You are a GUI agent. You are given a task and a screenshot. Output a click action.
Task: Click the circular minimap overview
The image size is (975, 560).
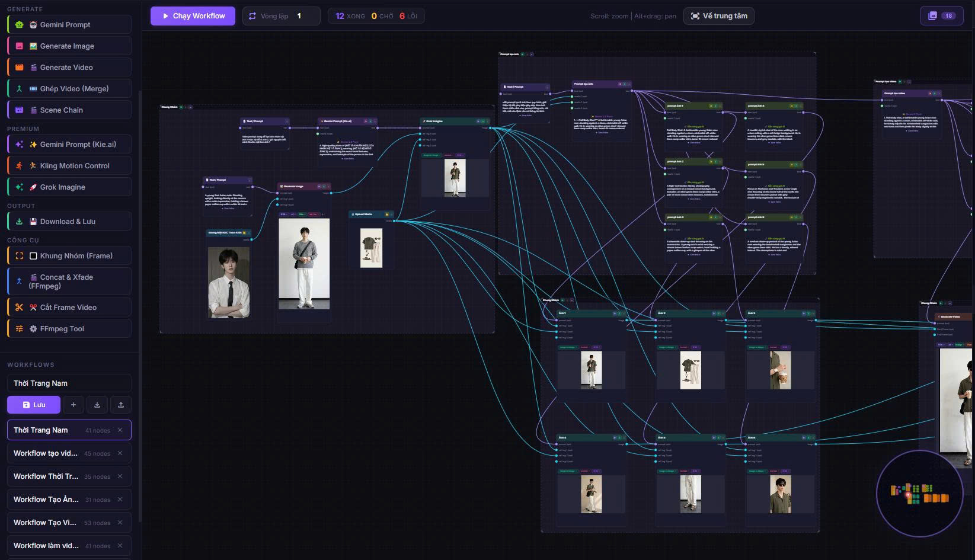click(x=919, y=494)
